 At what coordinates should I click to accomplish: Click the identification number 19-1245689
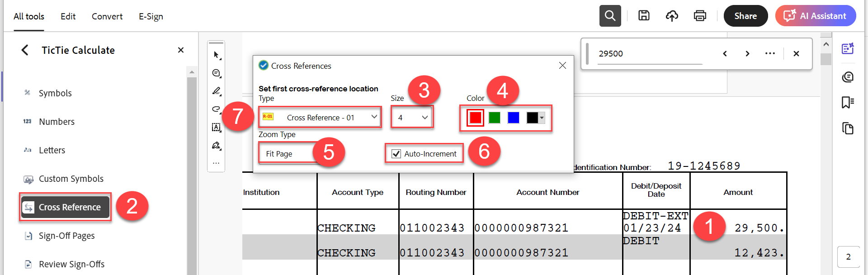click(704, 166)
